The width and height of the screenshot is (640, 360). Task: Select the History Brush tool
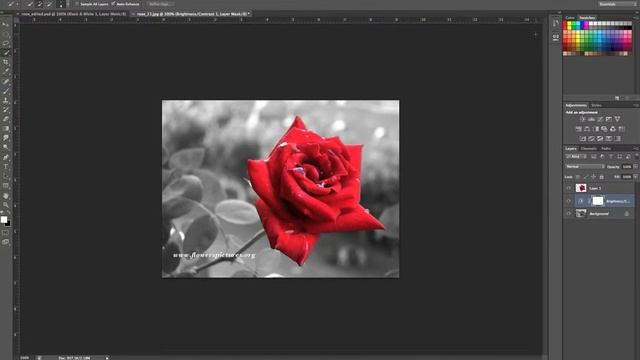6,110
